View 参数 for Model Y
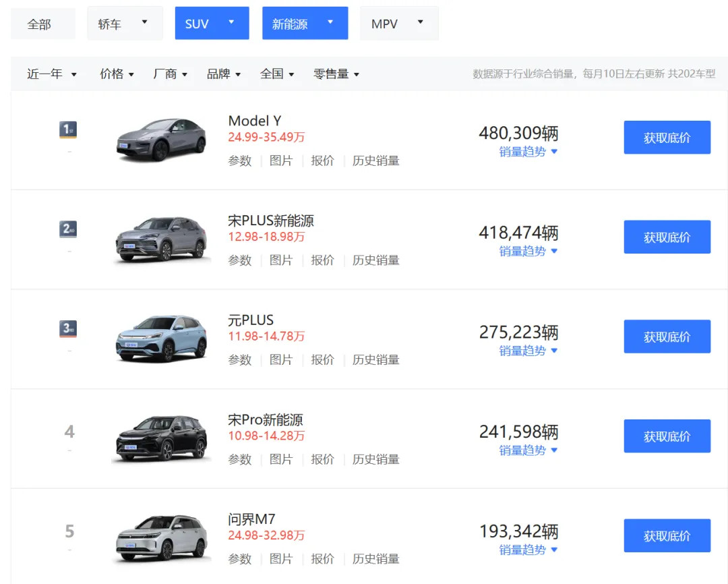 pyautogui.click(x=239, y=160)
